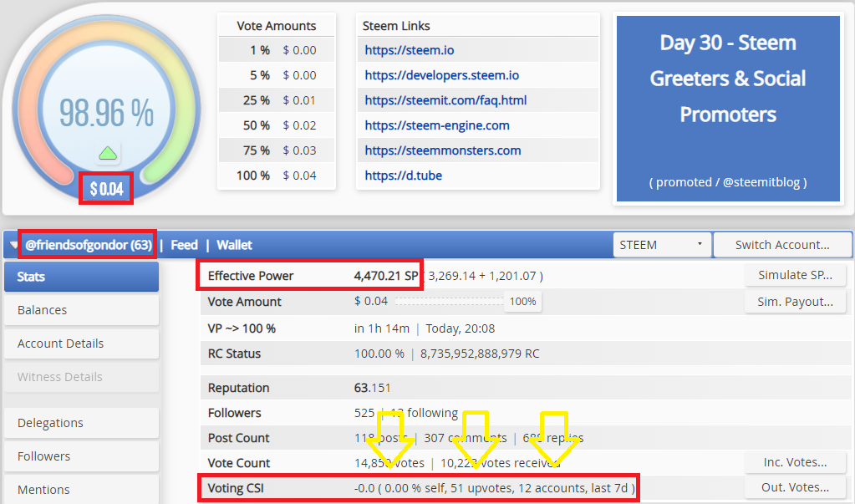The image size is (855, 504).
Task: Click the 100 % vote amount row
Action: (277, 176)
